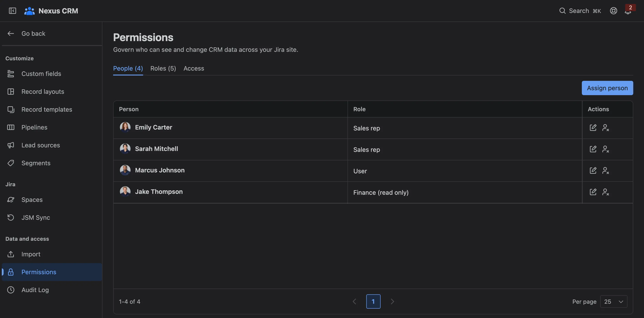
Task: Open JSM Sync in sidebar
Action: click(52, 218)
